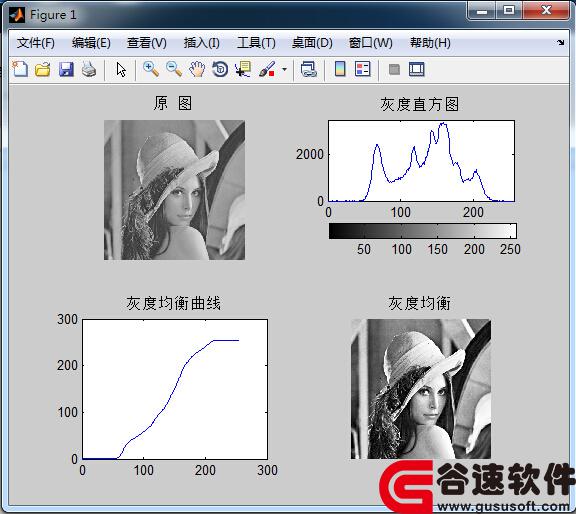Open the 文件(F) menu

coord(36,43)
